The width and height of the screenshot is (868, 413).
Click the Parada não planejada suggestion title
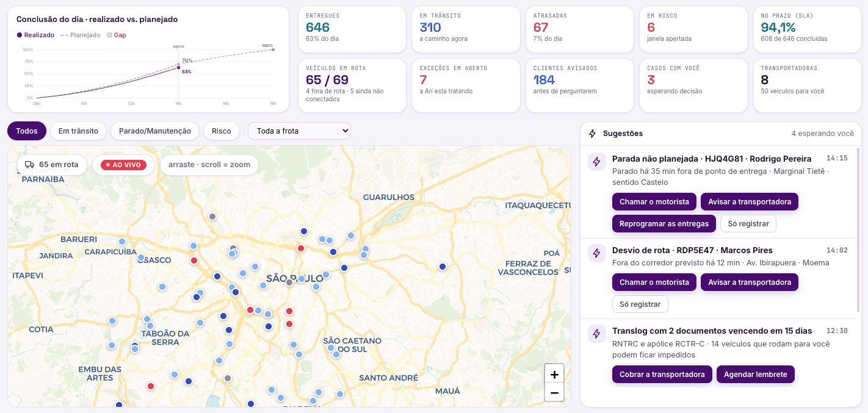point(712,159)
